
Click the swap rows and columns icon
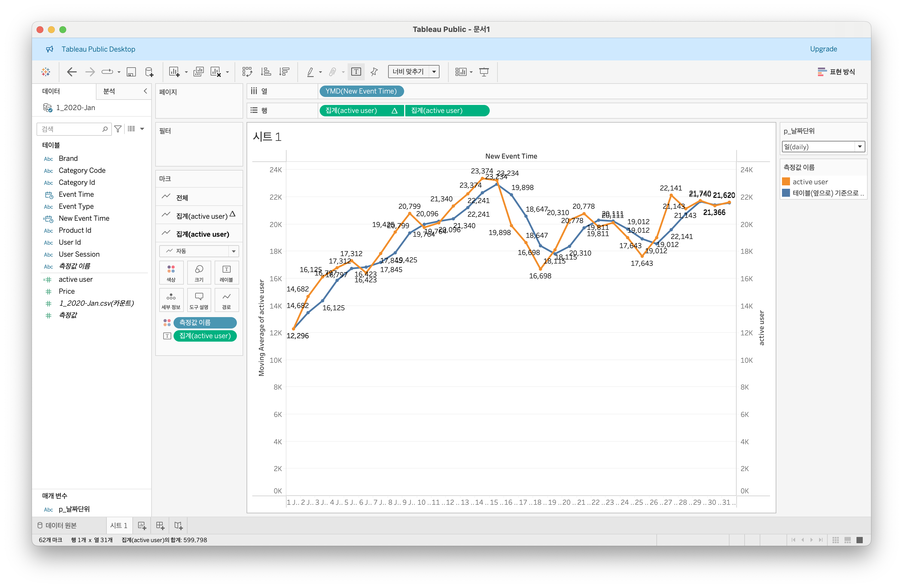tap(247, 72)
